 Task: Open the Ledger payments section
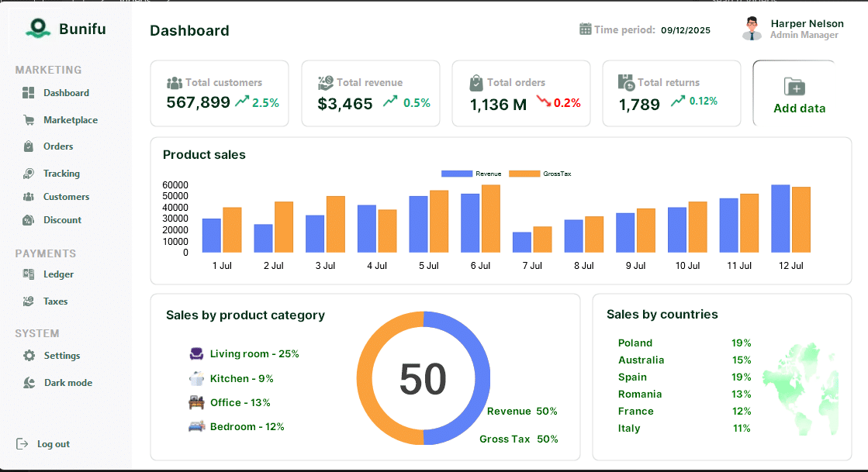[x=58, y=274]
